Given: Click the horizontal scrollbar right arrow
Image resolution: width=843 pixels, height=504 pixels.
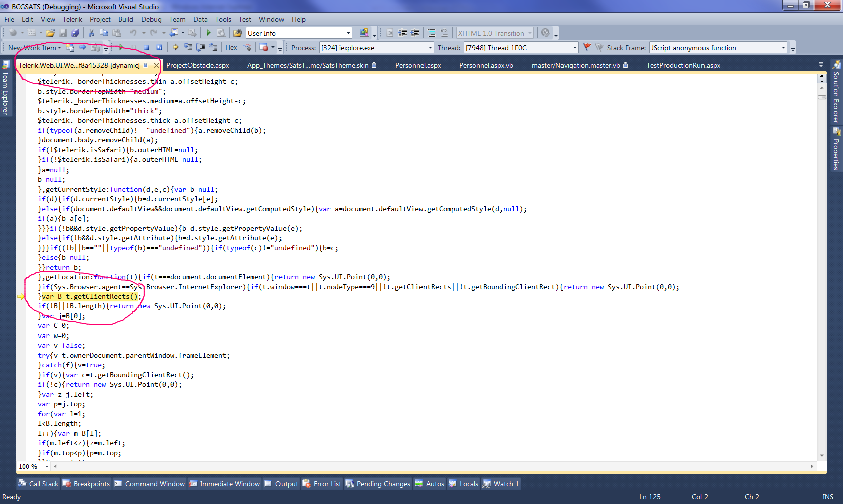Looking at the screenshot, I should click(x=812, y=466).
